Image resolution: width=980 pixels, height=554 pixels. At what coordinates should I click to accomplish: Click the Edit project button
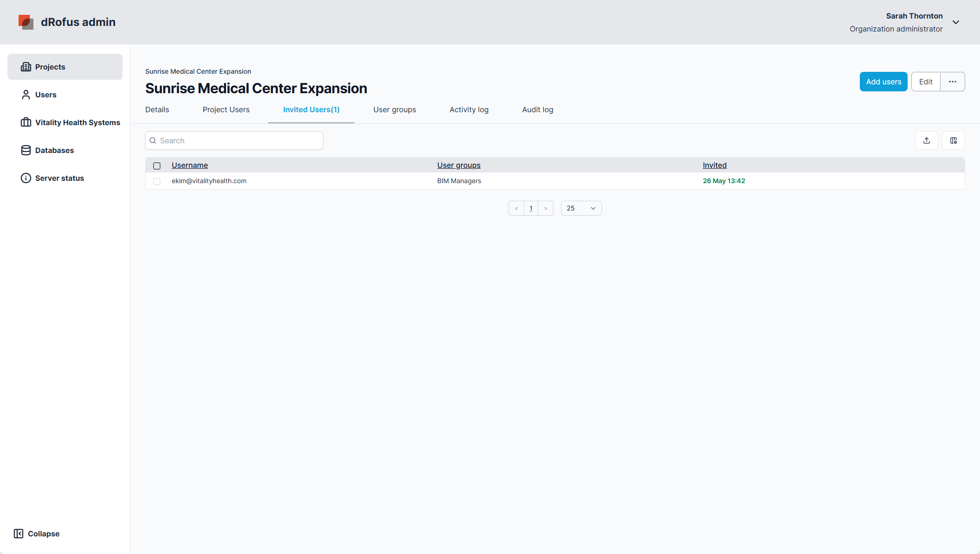(926, 82)
